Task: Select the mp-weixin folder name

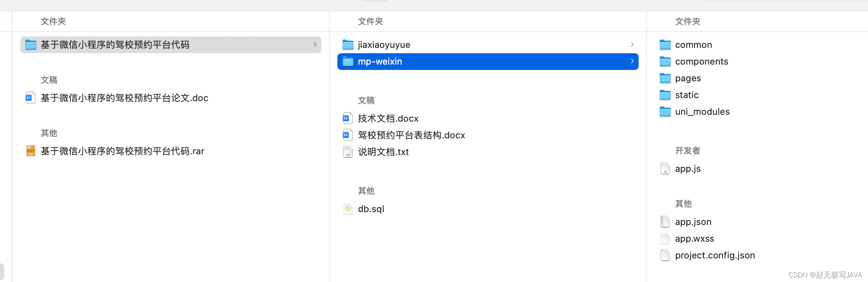Action: click(380, 62)
